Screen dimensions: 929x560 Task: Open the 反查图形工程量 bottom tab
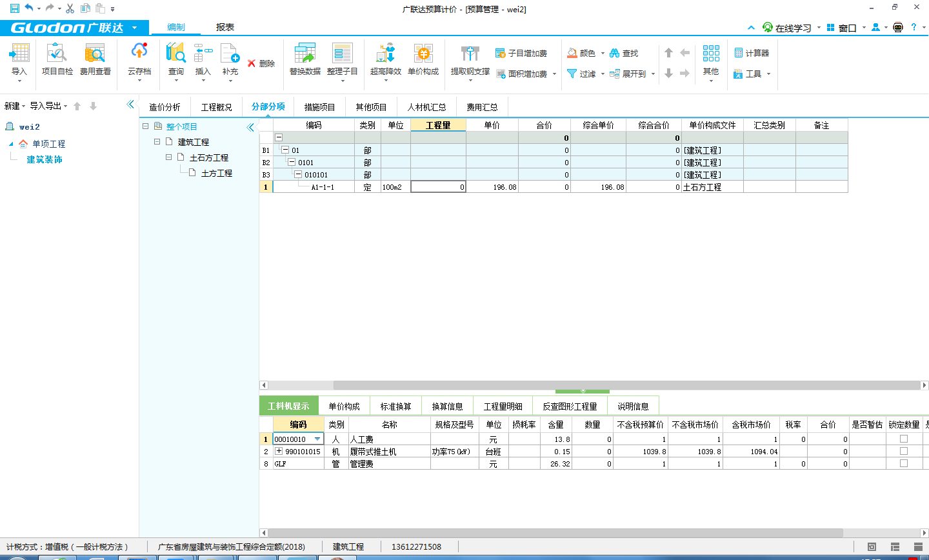pos(570,406)
